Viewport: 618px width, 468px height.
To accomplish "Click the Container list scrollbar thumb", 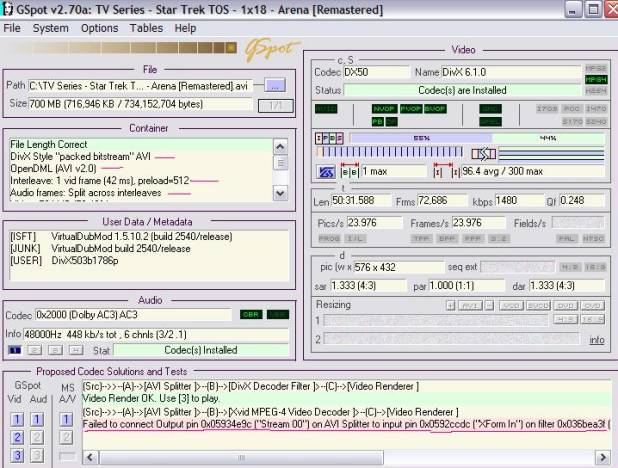I will coord(280,162).
